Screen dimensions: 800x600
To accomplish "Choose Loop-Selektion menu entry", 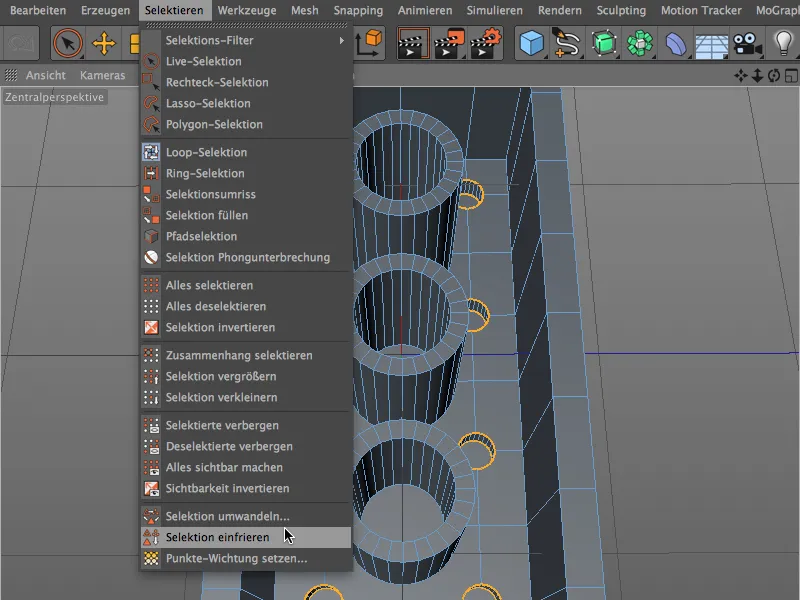I will coord(246,152).
